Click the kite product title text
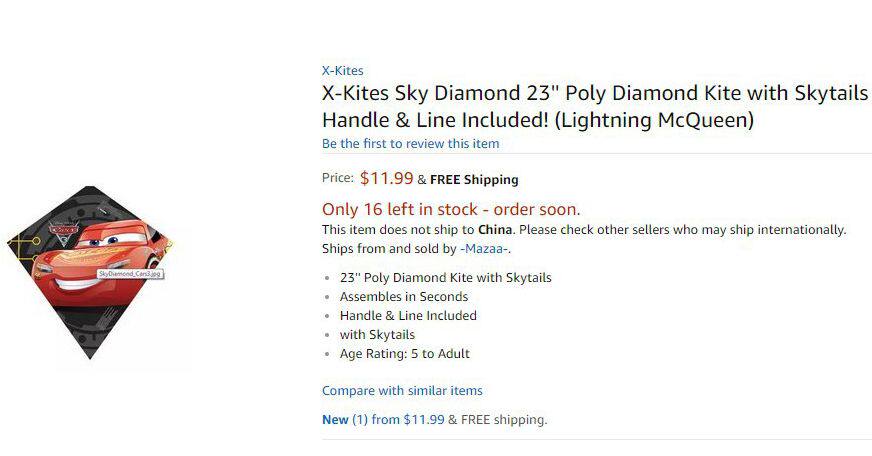Image resolution: width=872 pixels, height=456 pixels. click(594, 107)
